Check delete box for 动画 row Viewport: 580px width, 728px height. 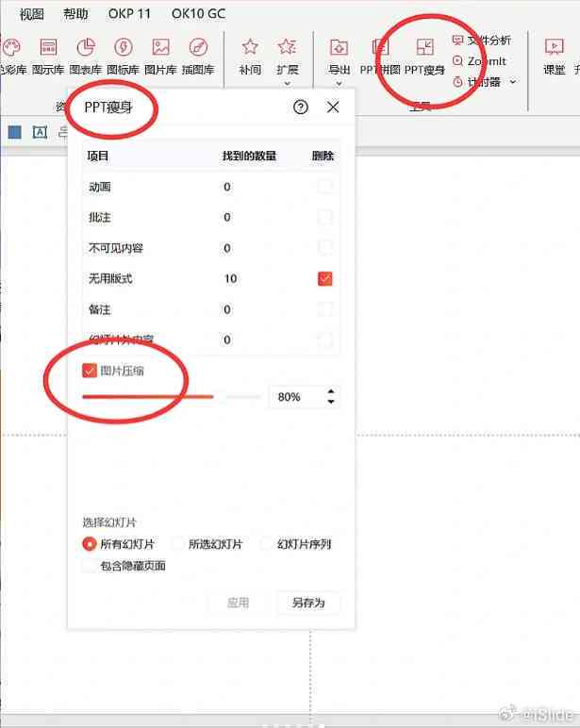click(325, 187)
